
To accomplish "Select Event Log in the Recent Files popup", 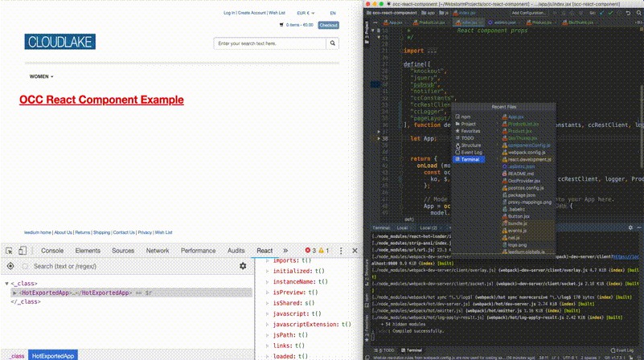I will (x=469, y=153).
